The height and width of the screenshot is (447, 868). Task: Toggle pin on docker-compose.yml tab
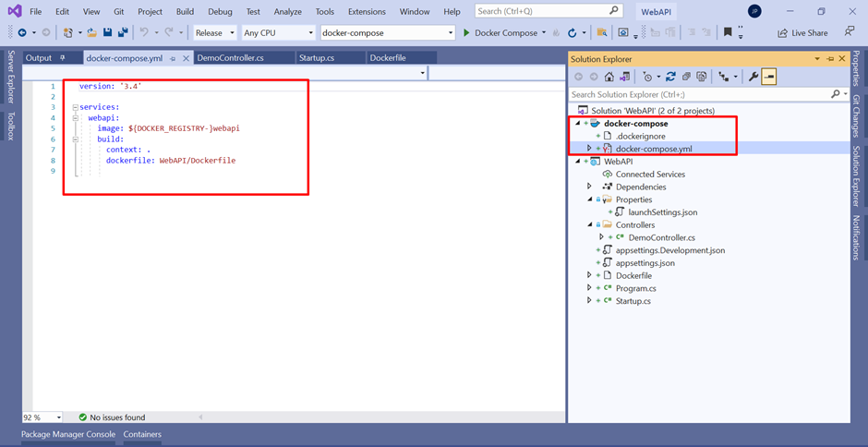(x=174, y=58)
